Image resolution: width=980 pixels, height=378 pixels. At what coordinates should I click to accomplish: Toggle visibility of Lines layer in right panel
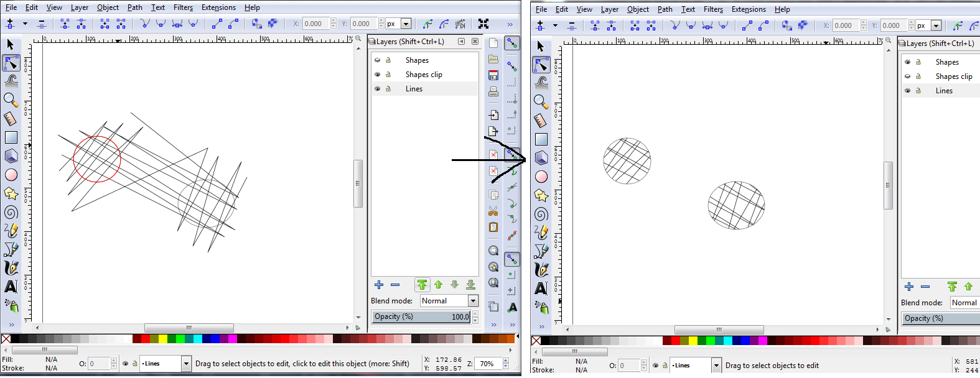(x=907, y=91)
